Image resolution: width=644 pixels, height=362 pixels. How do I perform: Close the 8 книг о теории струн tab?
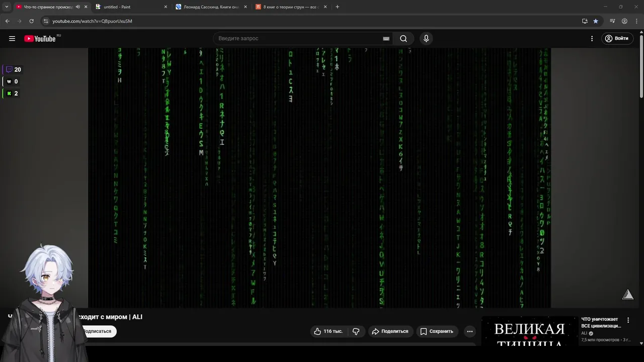[326, 7]
